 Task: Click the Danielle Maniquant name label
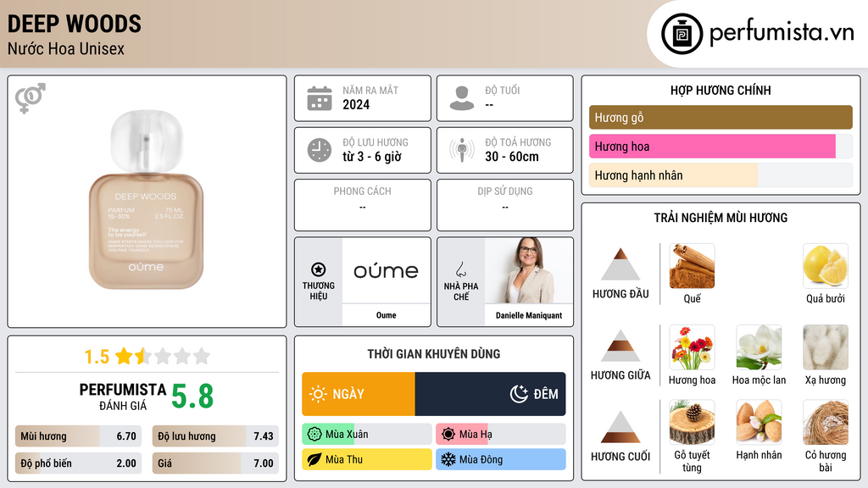(529, 315)
